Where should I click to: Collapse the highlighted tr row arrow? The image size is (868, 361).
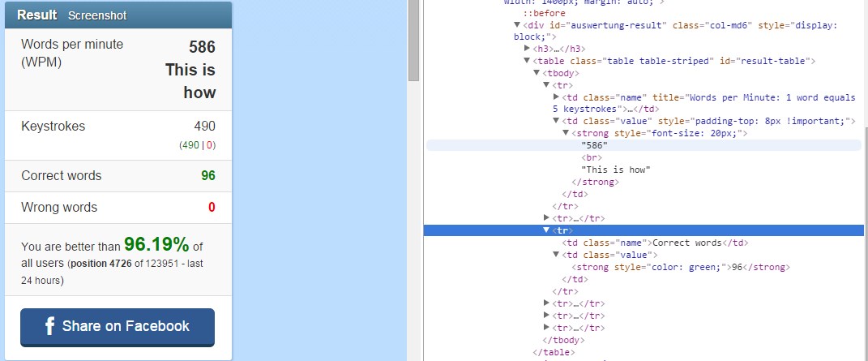546,230
